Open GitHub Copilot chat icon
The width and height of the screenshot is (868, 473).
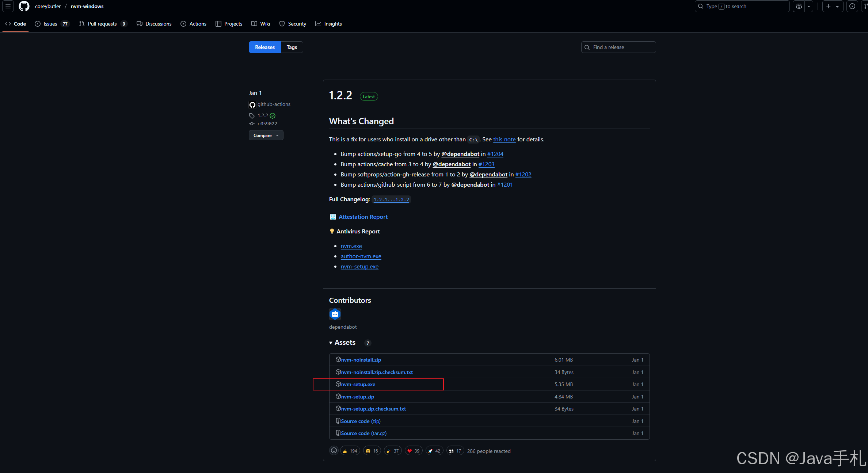(799, 6)
